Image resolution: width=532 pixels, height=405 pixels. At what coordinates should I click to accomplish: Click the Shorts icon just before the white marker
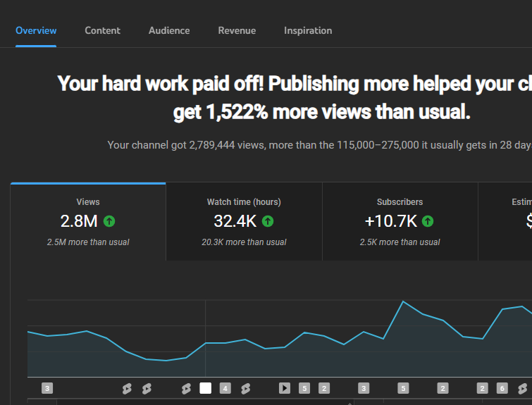186,388
